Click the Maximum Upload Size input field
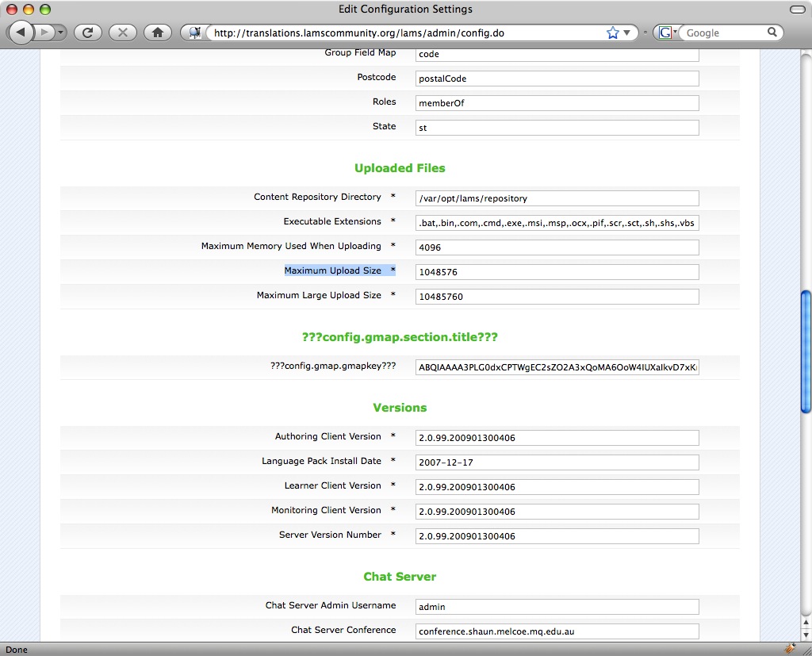The height and width of the screenshot is (656, 812). click(557, 272)
